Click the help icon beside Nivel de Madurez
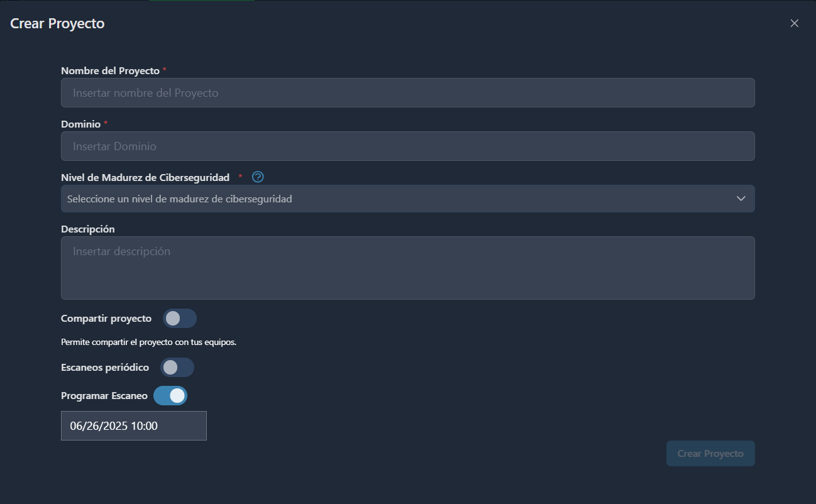 pyautogui.click(x=258, y=177)
